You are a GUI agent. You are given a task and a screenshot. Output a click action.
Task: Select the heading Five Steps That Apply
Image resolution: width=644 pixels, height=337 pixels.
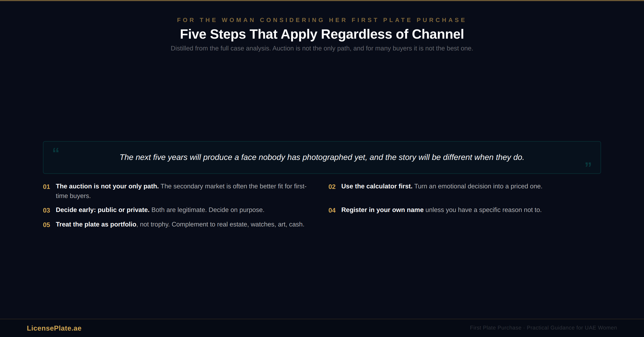coord(322,34)
